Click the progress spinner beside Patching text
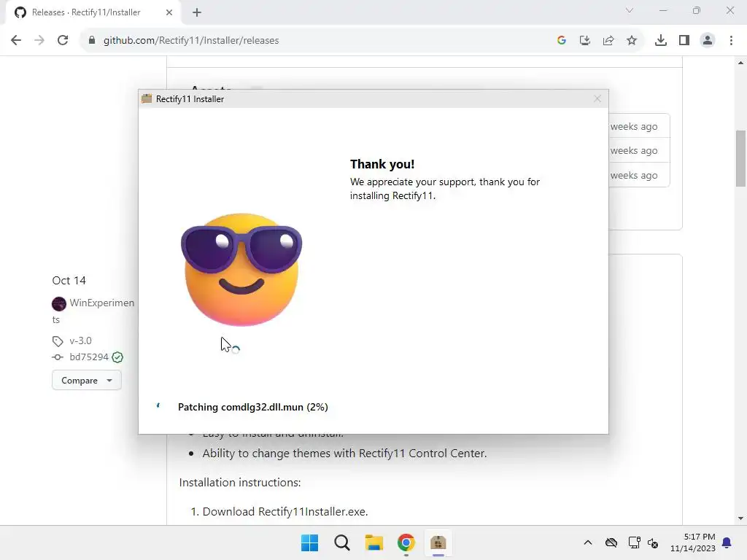 158,406
